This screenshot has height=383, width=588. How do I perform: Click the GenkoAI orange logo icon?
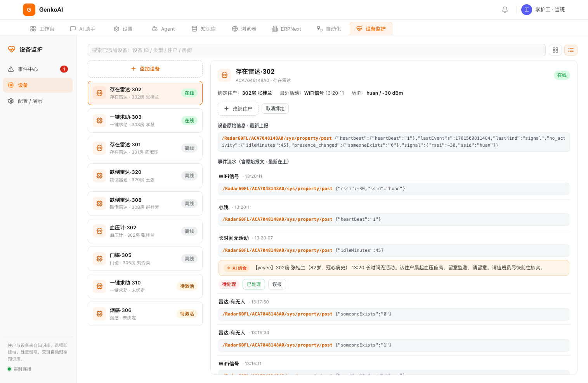point(29,10)
